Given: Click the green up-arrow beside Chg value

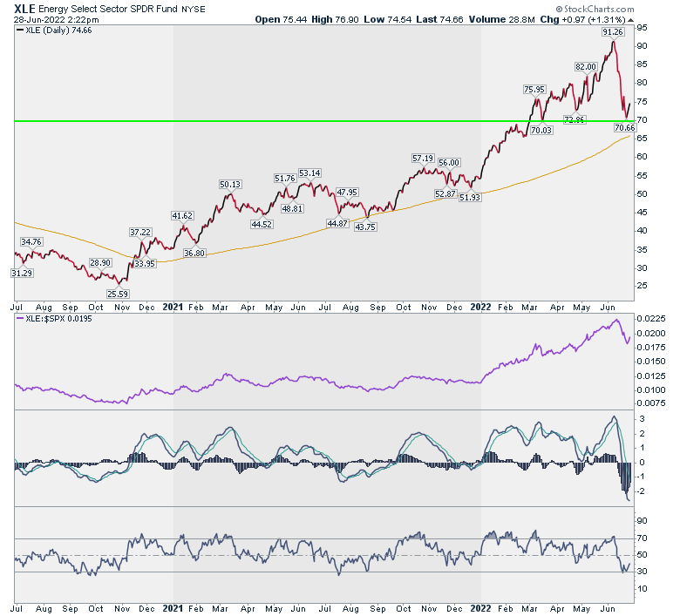Looking at the screenshot, I should point(630,20).
